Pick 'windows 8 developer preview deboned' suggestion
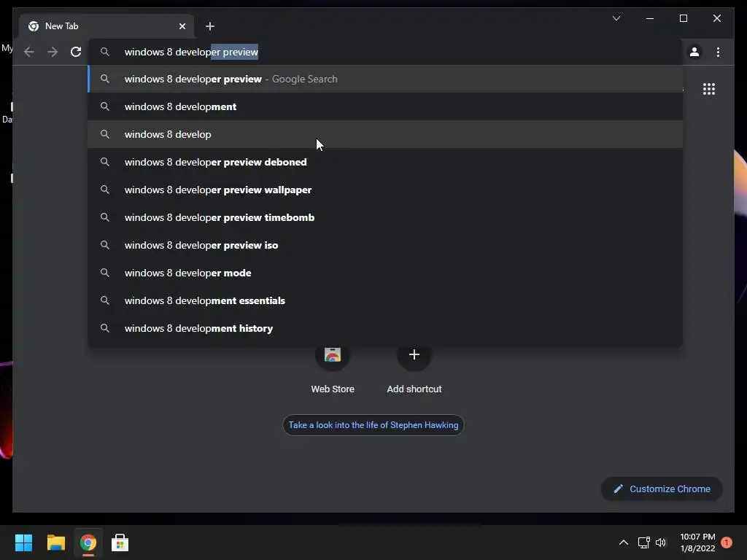Image resolution: width=747 pixels, height=560 pixels. pyautogui.click(x=385, y=162)
